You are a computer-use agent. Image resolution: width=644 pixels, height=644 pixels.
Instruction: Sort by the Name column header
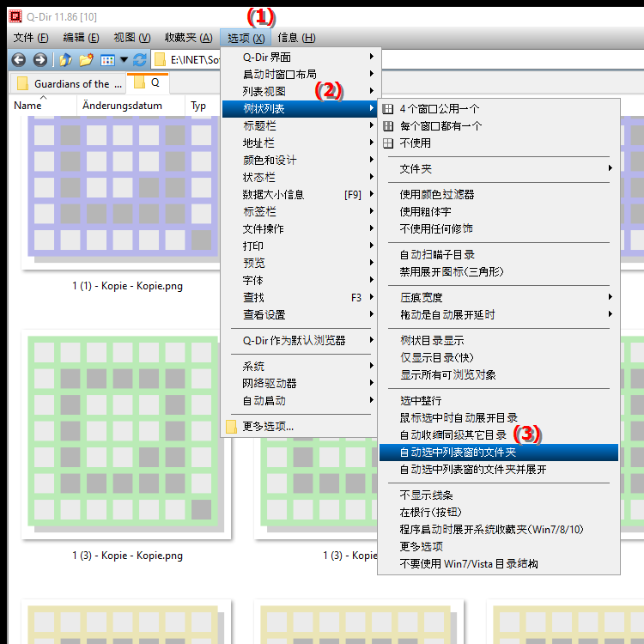pyautogui.click(x=43, y=106)
